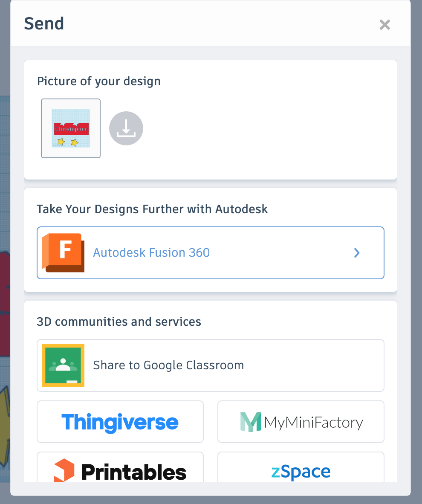The height and width of the screenshot is (504, 422).
Task: Send design to zSpace
Action: pyautogui.click(x=301, y=467)
